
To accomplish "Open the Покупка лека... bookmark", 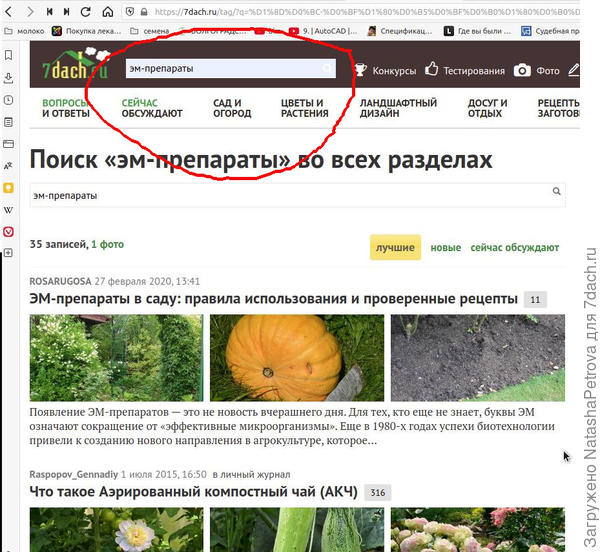I will pos(87,31).
